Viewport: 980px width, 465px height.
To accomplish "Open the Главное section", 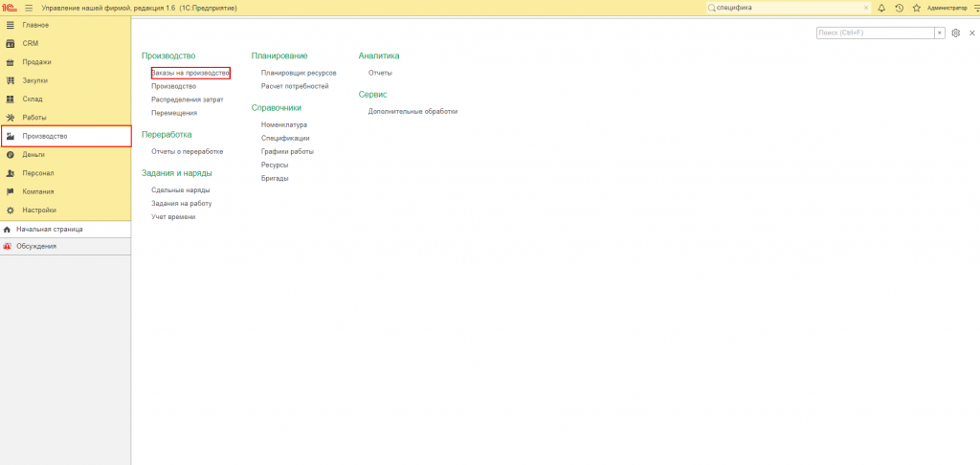I will point(35,25).
